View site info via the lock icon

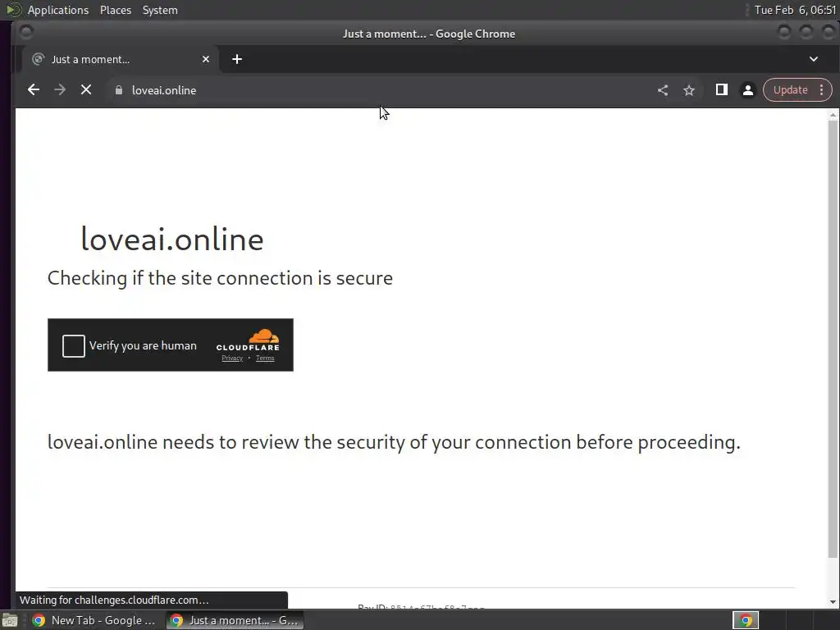119,90
